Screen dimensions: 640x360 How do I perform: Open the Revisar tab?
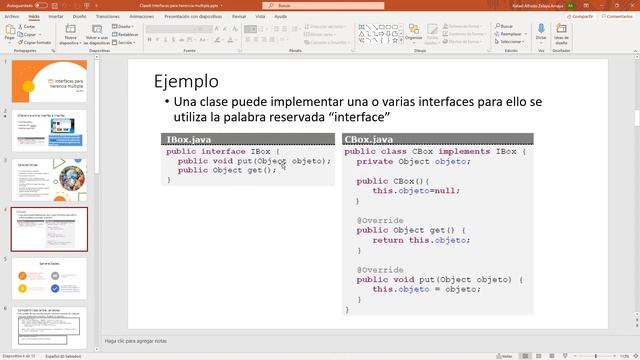click(239, 16)
